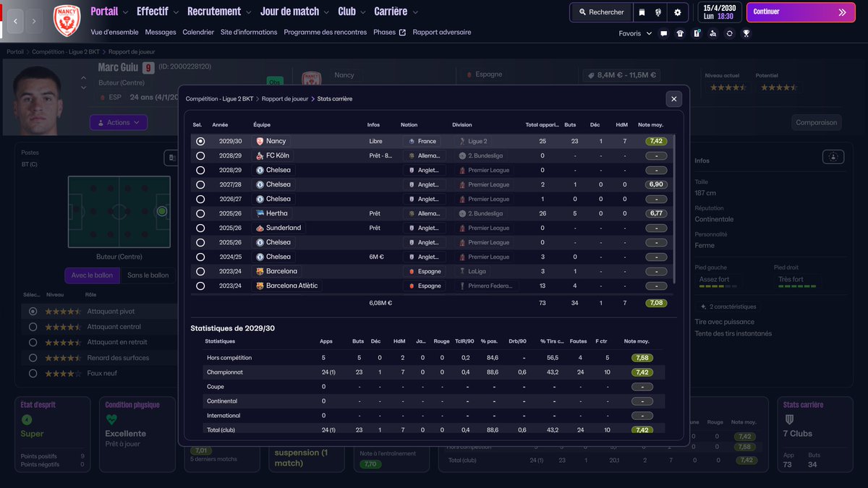Select the 2024/25 Chelsea season radio
This screenshot has height=488, width=868.
point(200,257)
